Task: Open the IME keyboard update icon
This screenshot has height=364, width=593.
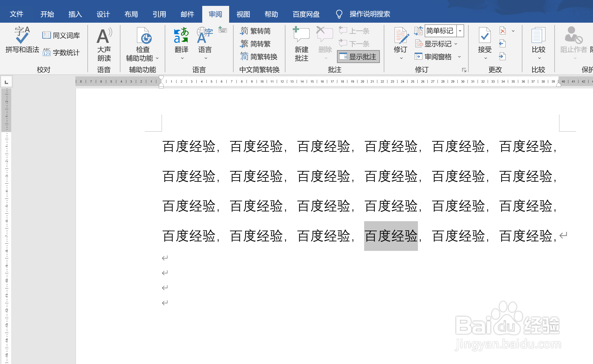Action: (x=223, y=30)
